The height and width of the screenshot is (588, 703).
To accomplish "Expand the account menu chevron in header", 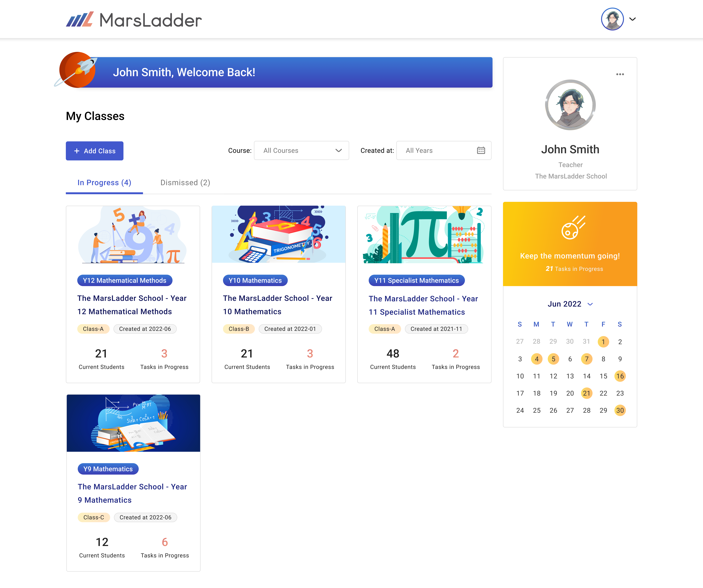I will pyautogui.click(x=632, y=19).
